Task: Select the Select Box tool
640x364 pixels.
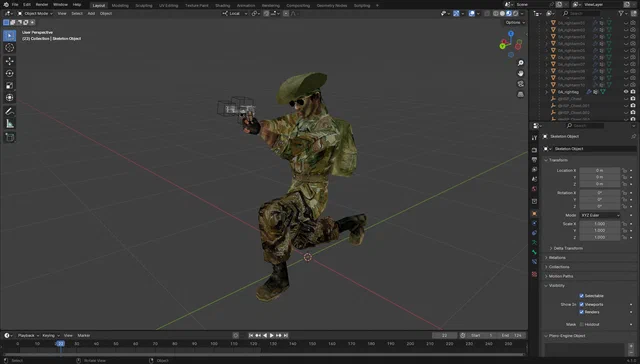Action: click(x=9, y=36)
